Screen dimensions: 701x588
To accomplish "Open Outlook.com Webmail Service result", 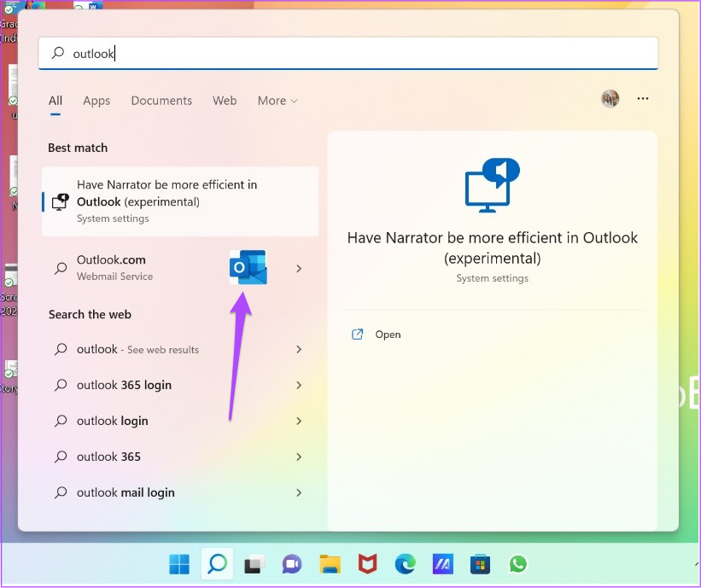I will [180, 268].
